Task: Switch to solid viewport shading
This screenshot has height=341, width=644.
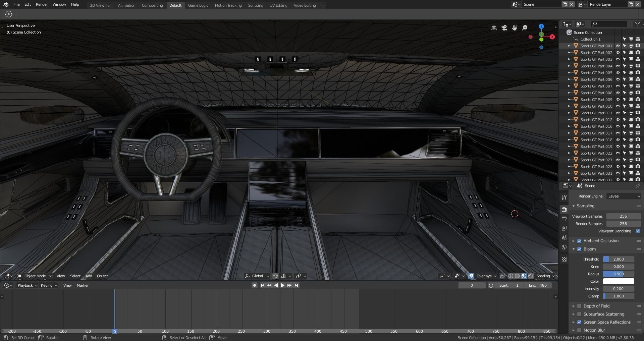Action: tap(517, 276)
